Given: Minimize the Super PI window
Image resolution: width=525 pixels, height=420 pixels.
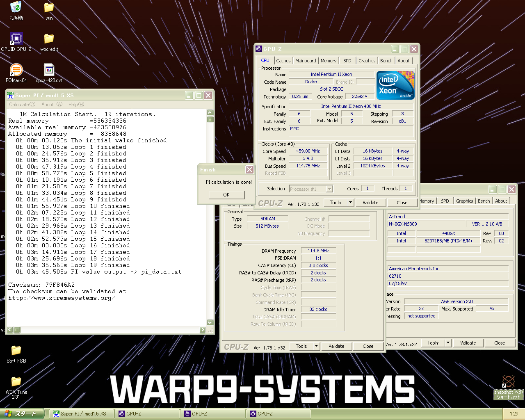Looking at the screenshot, I should (189, 95).
